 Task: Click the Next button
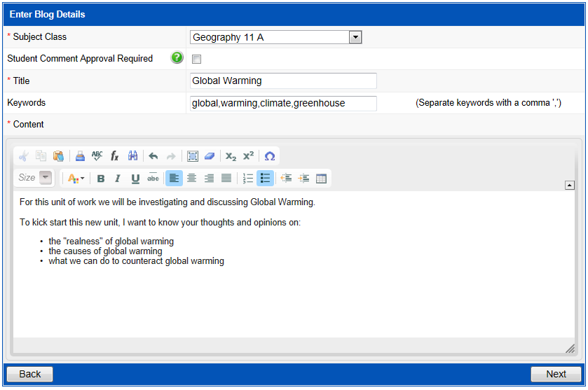click(556, 374)
